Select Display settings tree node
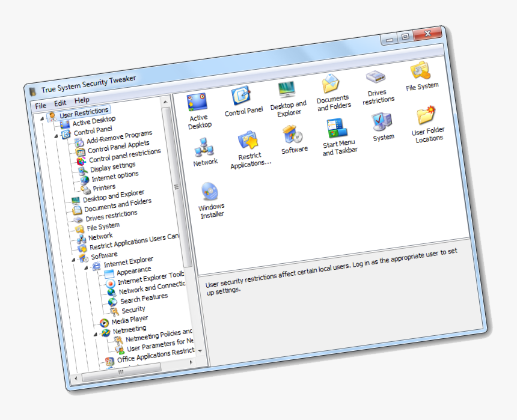This screenshot has width=517, height=420. coord(112,167)
